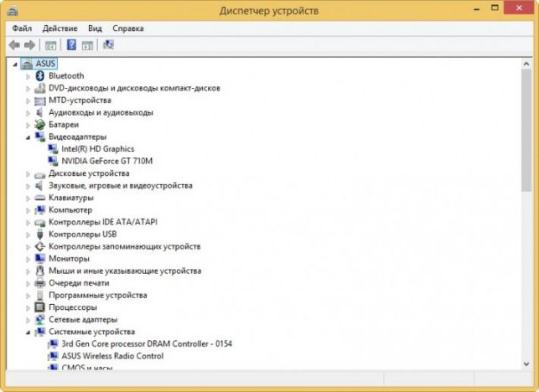This screenshot has width=539, height=392.
Task: Select the Bluetooth category icon
Action: pos(40,76)
